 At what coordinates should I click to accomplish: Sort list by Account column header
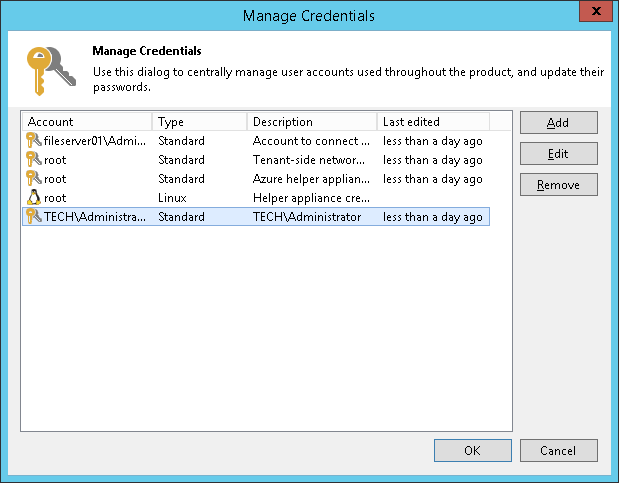pos(87,122)
